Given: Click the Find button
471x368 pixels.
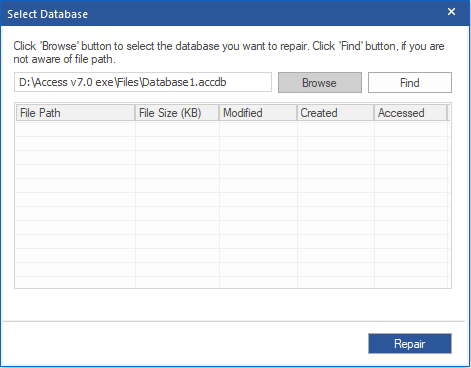Looking at the screenshot, I should 410,83.
